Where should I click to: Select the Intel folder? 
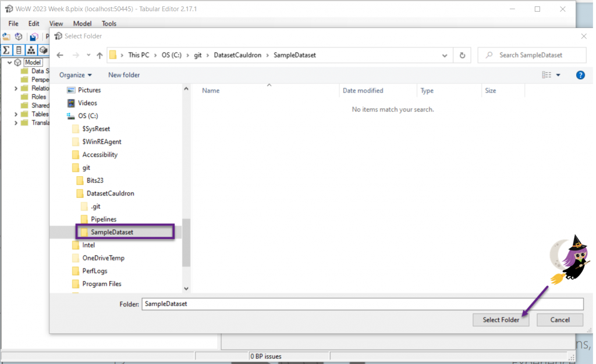coord(88,245)
